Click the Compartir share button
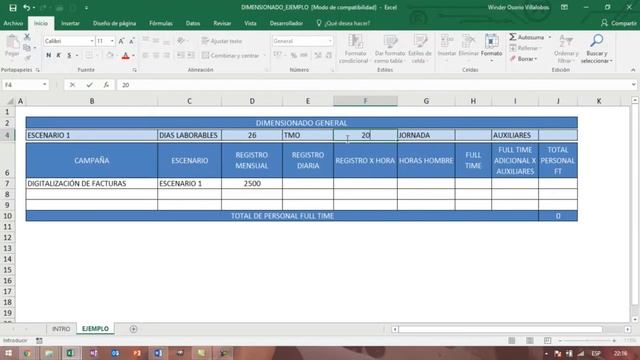The image size is (640, 360). (x=618, y=23)
